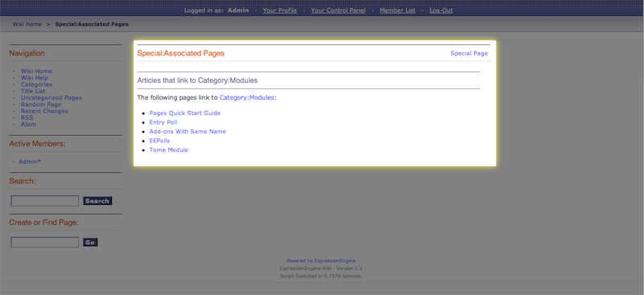644x295 pixels.
Task: Click the Active Members heading
Action: [37, 144]
